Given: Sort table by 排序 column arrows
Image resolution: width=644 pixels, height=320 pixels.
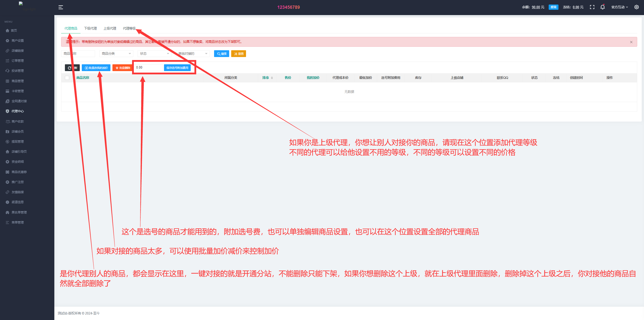Looking at the screenshot, I should [x=272, y=78].
